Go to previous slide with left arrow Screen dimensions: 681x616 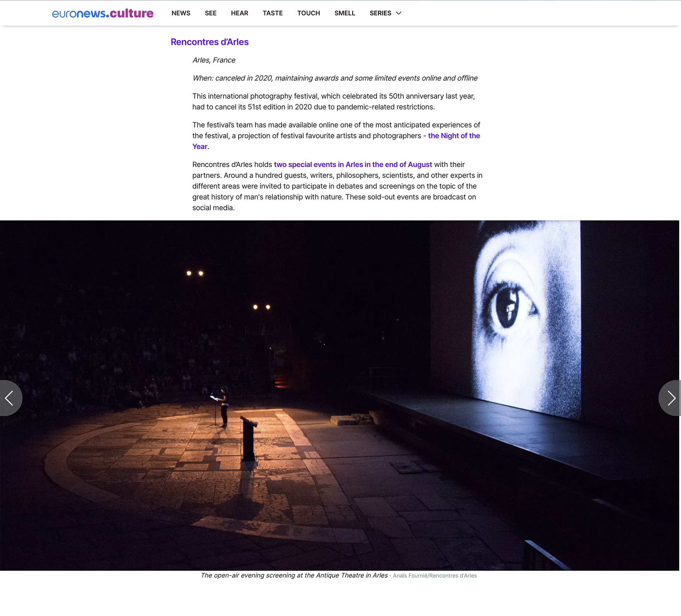point(11,398)
